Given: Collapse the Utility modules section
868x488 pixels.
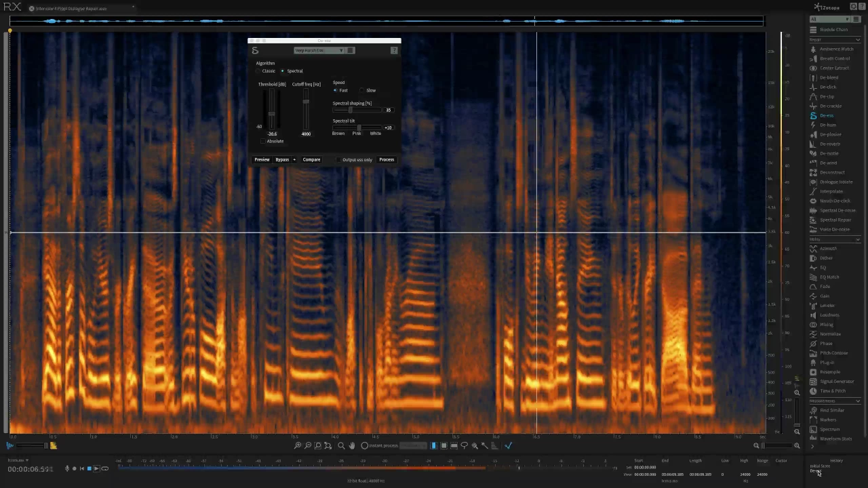Looking at the screenshot, I should 858,239.
